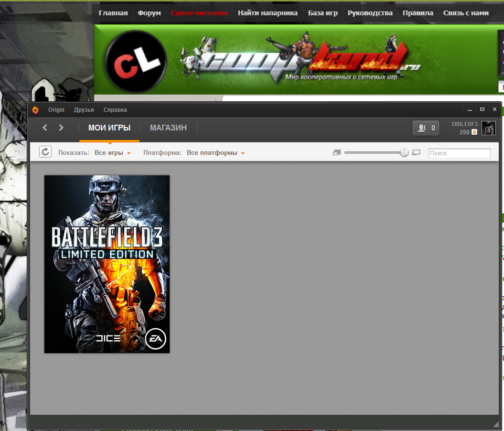Open the SMILEBF3 profile avatar
504x431 pixels.
coord(489,128)
